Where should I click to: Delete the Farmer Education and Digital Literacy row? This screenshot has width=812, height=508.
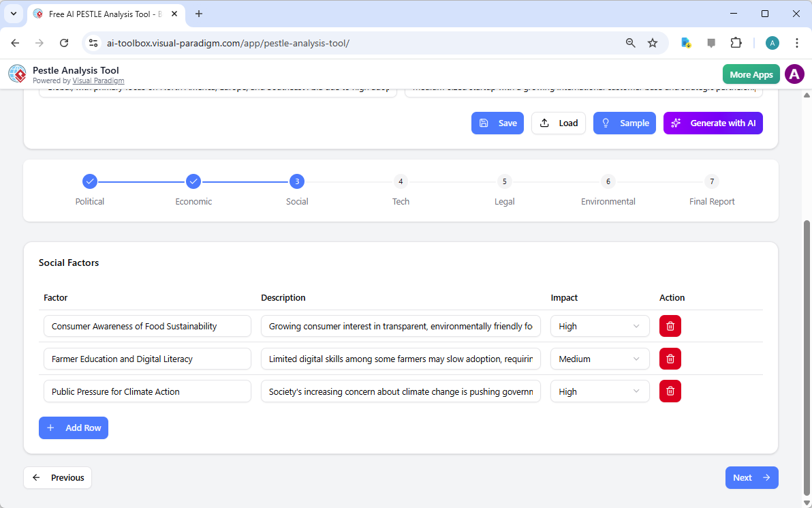pos(670,359)
